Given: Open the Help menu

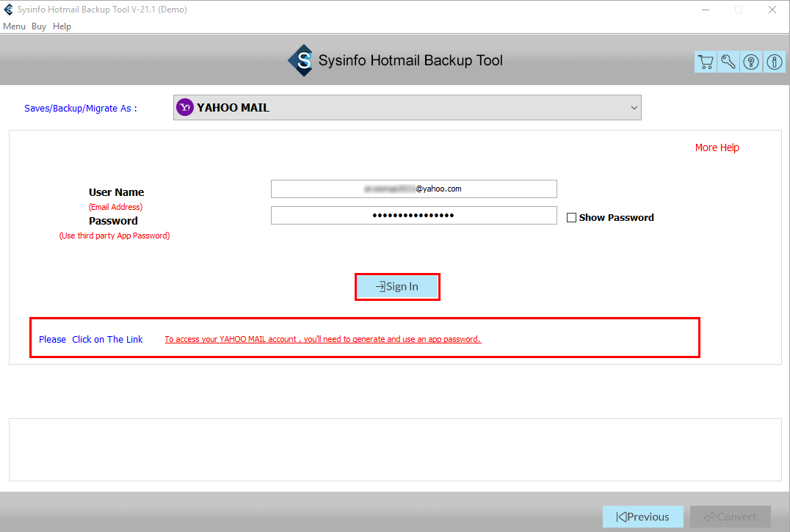Looking at the screenshot, I should coord(62,26).
